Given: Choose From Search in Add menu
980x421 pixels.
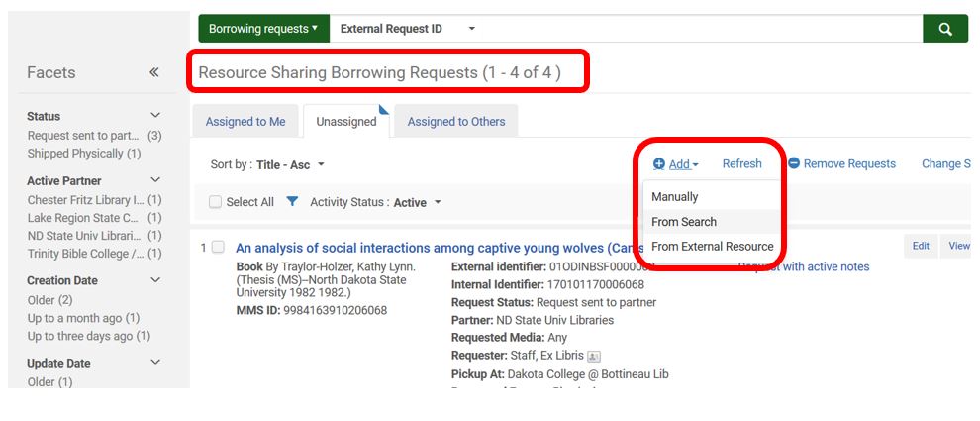Looking at the screenshot, I should click(684, 222).
